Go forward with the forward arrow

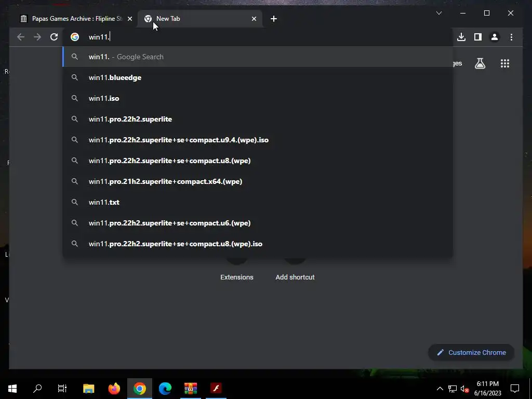click(x=37, y=37)
